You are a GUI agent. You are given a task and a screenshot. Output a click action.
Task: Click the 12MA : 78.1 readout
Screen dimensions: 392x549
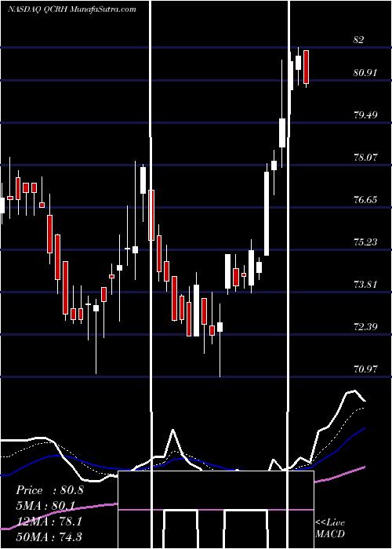[49, 521]
